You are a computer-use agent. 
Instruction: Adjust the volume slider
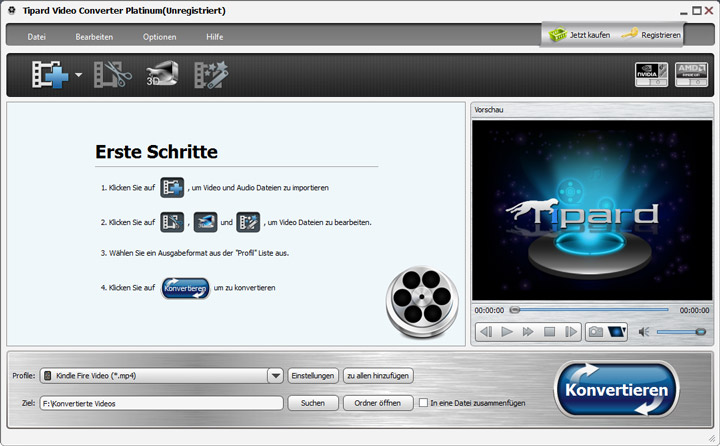point(681,332)
